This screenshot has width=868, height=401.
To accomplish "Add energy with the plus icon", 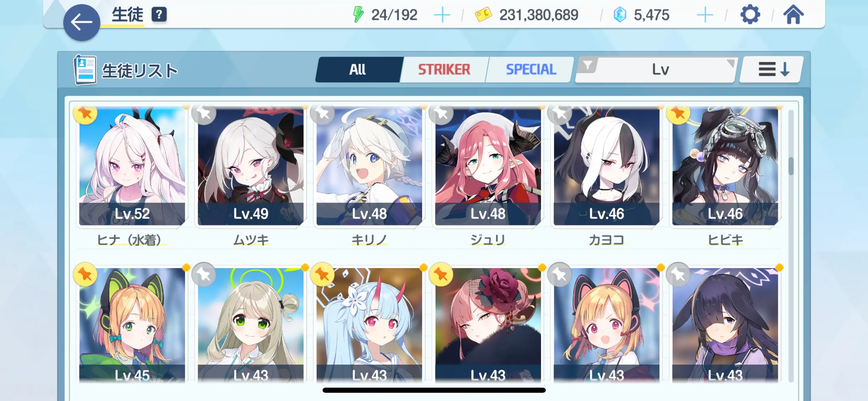I will [442, 15].
